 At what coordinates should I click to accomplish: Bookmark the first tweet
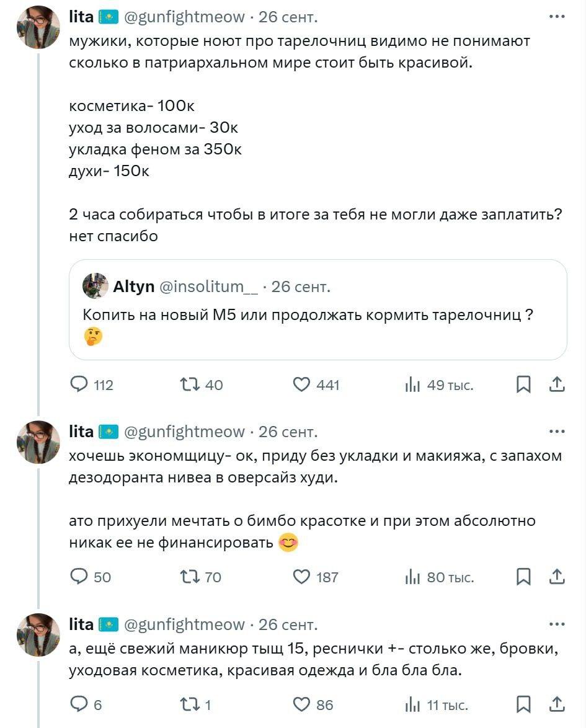(523, 384)
